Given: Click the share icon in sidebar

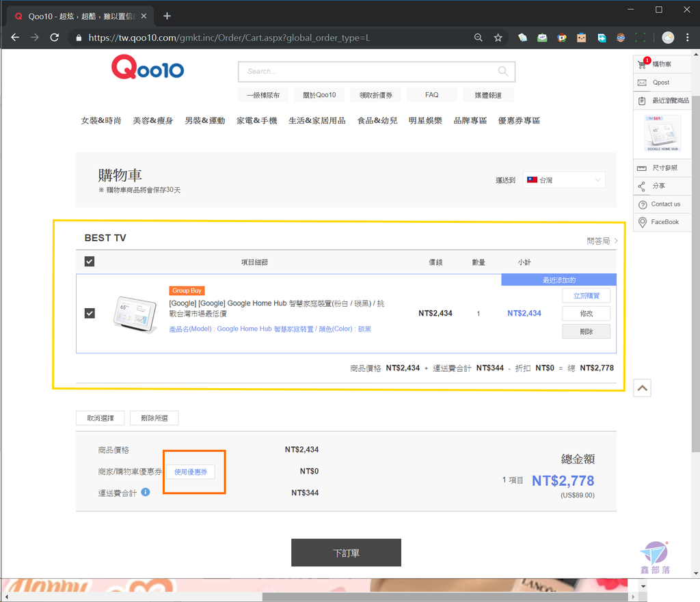Looking at the screenshot, I should pos(641,186).
